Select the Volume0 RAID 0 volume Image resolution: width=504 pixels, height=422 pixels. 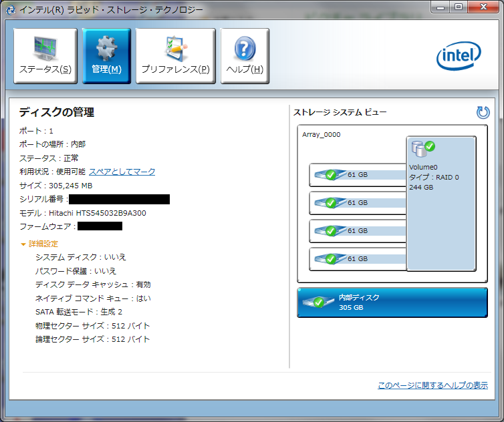(x=441, y=204)
